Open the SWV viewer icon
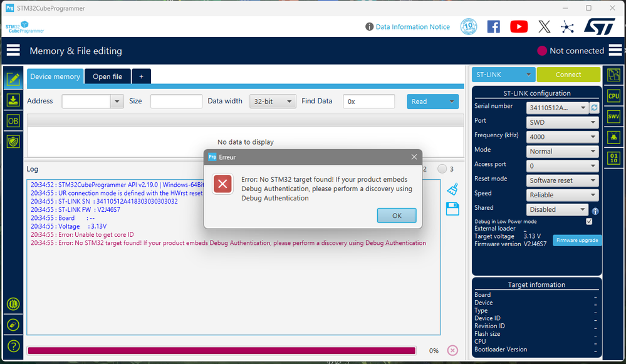Viewport: 626px width, 364px height. point(613,117)
